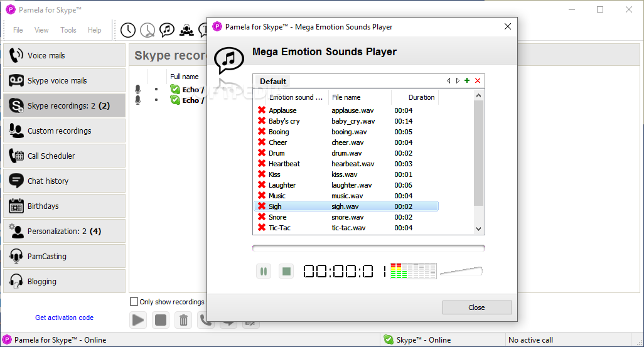Open Birthdays in sidebar
The width and height of the screenshot is (644, 347).
click(65, 206)
